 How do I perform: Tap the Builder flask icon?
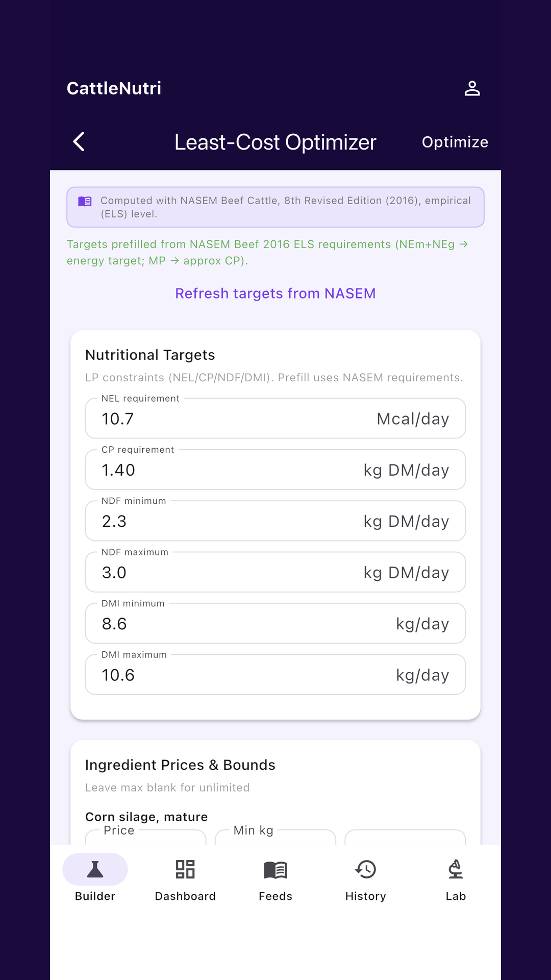click(95, 869)
